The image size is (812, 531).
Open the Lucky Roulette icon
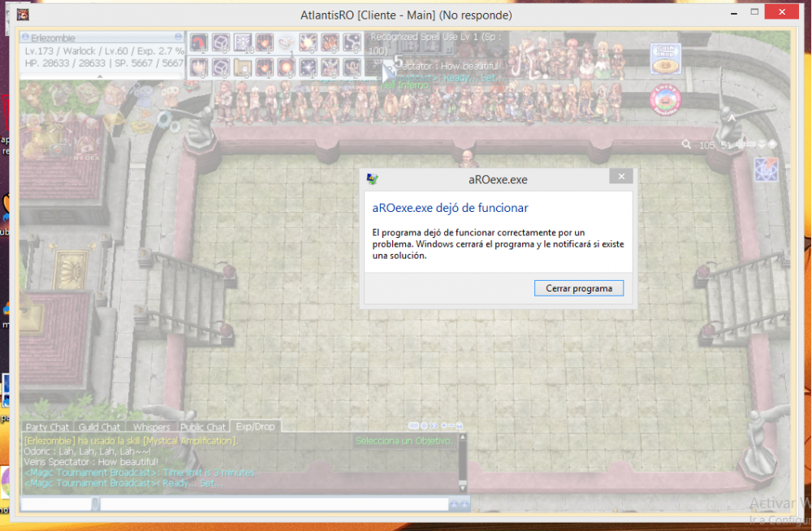665,101
